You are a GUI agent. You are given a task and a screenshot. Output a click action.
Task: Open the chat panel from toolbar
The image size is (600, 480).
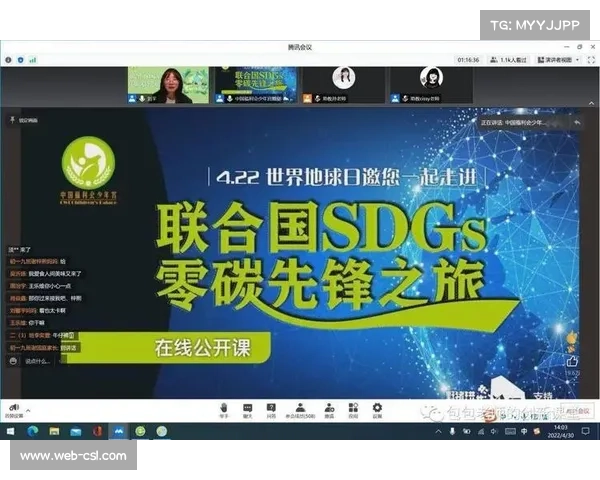coord(248,411)
